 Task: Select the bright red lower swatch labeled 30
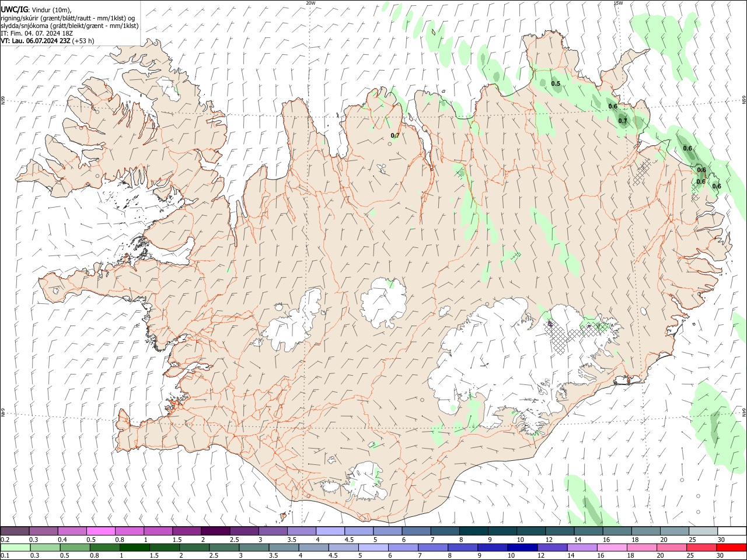[732, 548]
